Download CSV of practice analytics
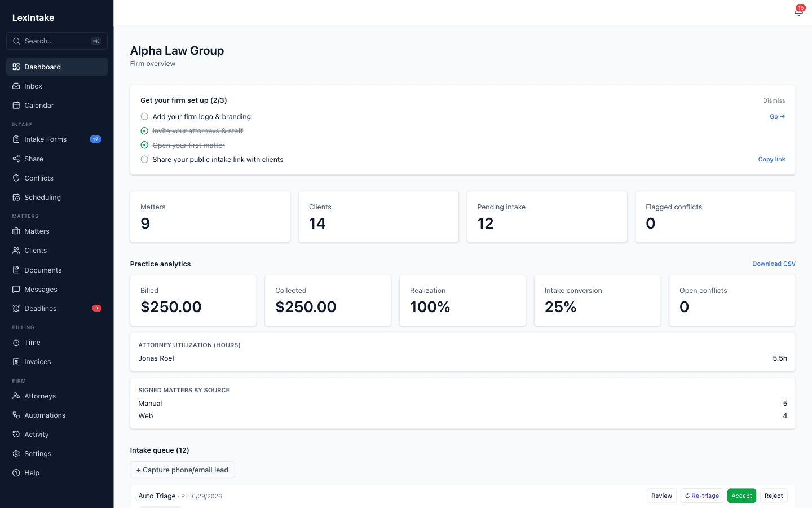The width and height of the screenshot is (812, 508). coord(774,264)
